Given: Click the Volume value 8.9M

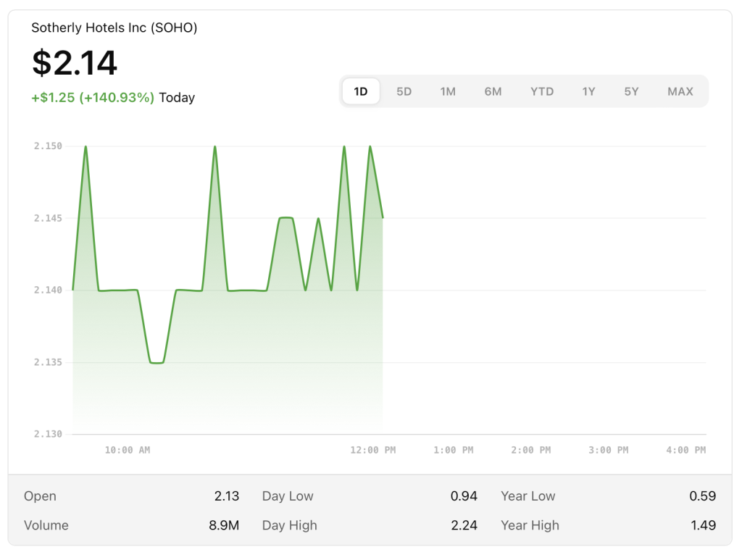Looking at the screenshot, I should coord(223,525).
